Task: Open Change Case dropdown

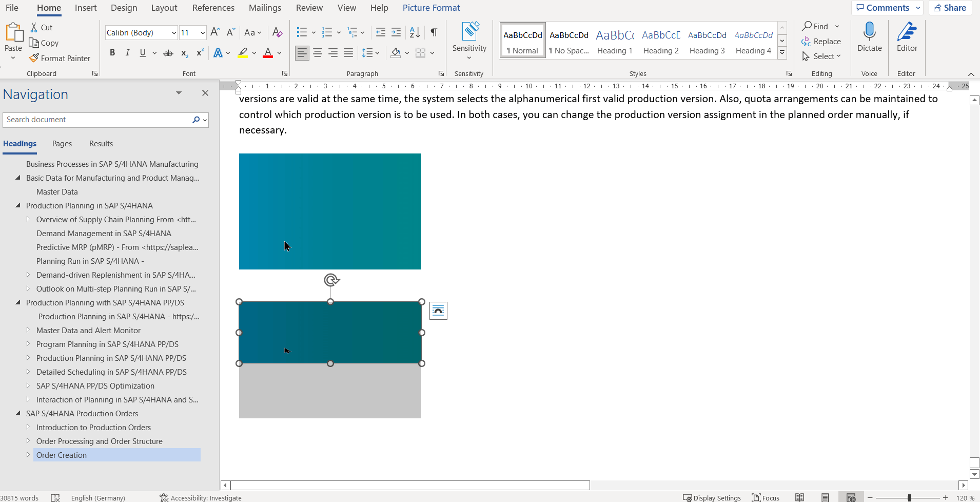Action: pos(252,32)
